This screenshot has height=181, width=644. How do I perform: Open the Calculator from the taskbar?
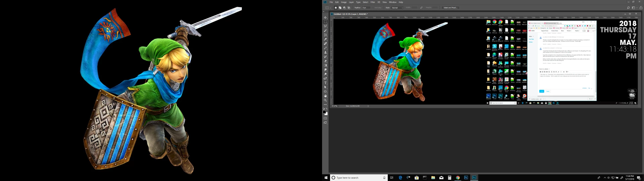pos(449,178)
